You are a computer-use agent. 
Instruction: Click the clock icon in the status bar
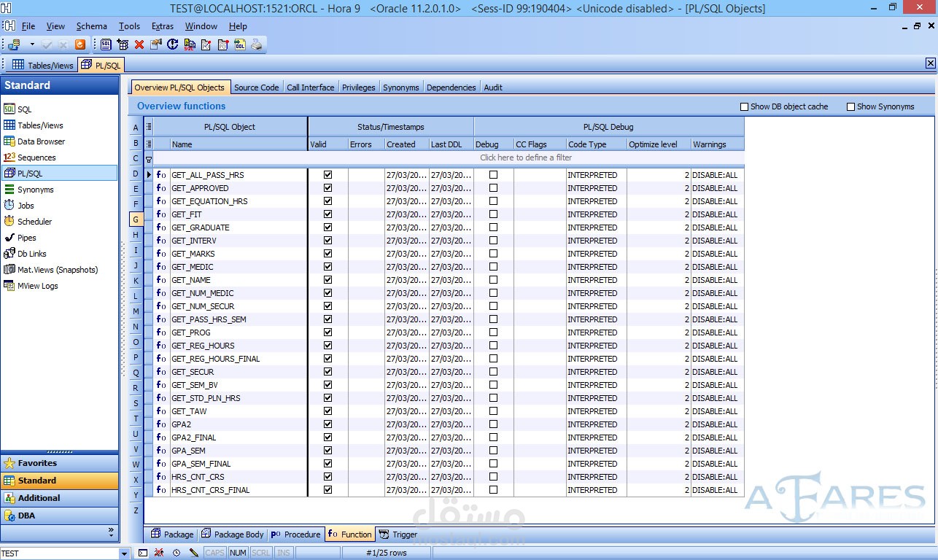177,553
